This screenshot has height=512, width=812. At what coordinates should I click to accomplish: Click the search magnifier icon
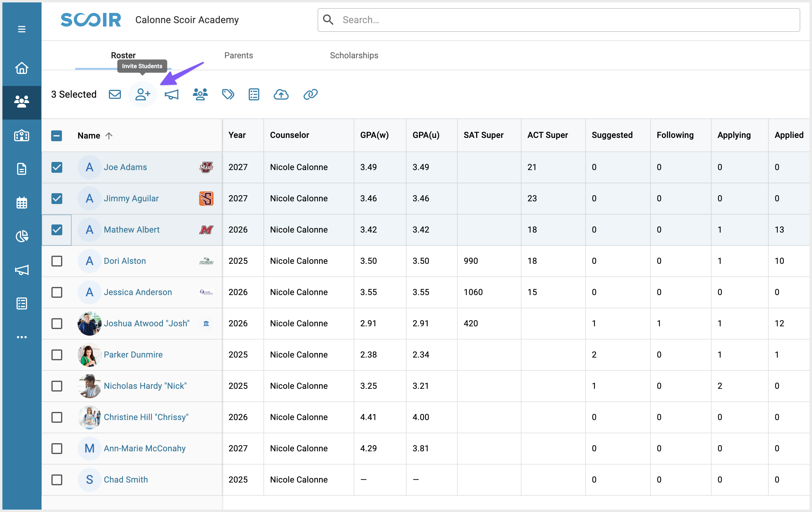(x=328, y=20)
